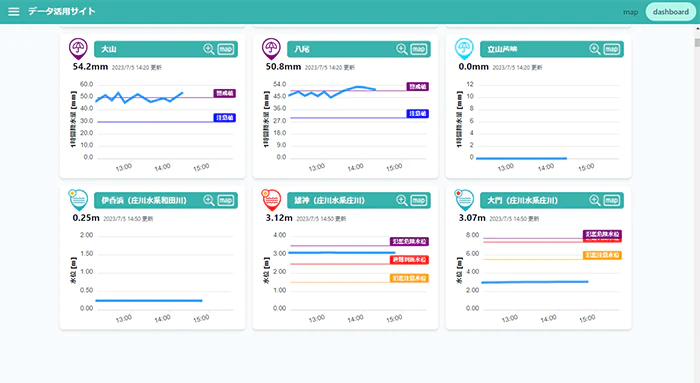Click the blue threshold label in 八尾 chart
The image size is (700, 383).
[x=417, y=114]
